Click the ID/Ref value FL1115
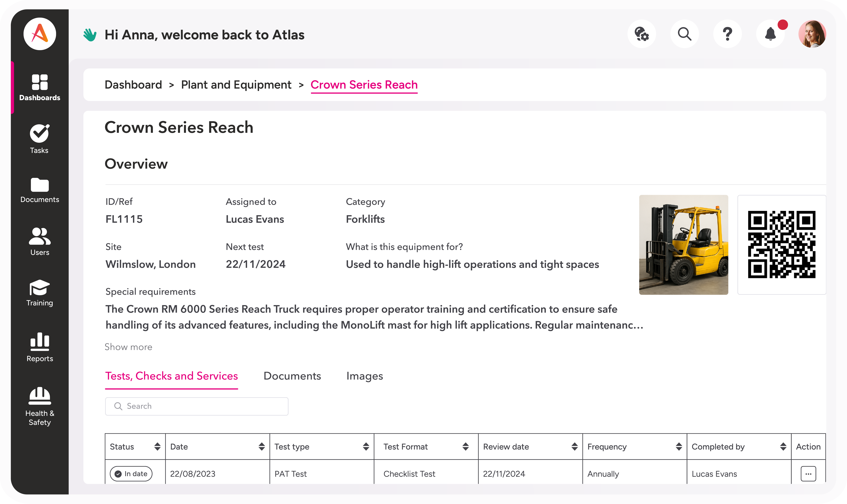Viewport: 847px width, 504px height. 124,219
